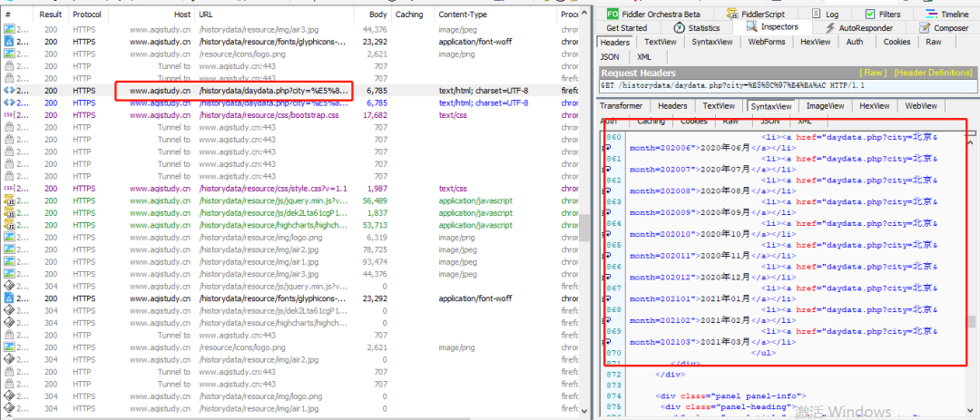Click the application/font-woff cell of the fonts session
The height and width of the screenshot is (420, 980).
475,42
